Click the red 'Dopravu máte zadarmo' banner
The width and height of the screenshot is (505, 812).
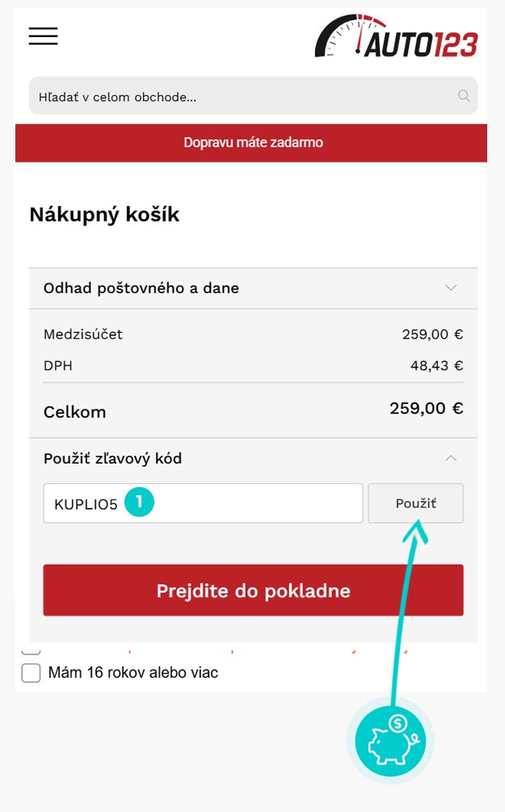click(252, 143)
